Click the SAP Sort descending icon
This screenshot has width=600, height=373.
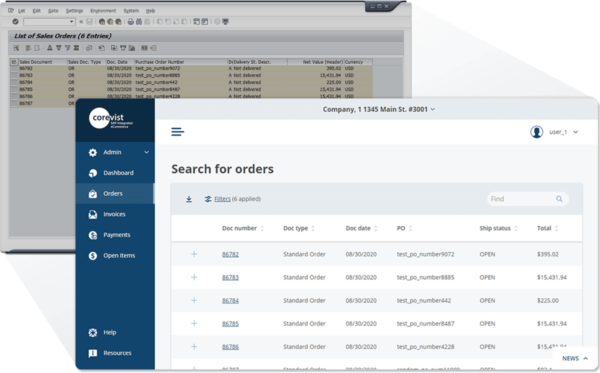click(x=59, y=48)
